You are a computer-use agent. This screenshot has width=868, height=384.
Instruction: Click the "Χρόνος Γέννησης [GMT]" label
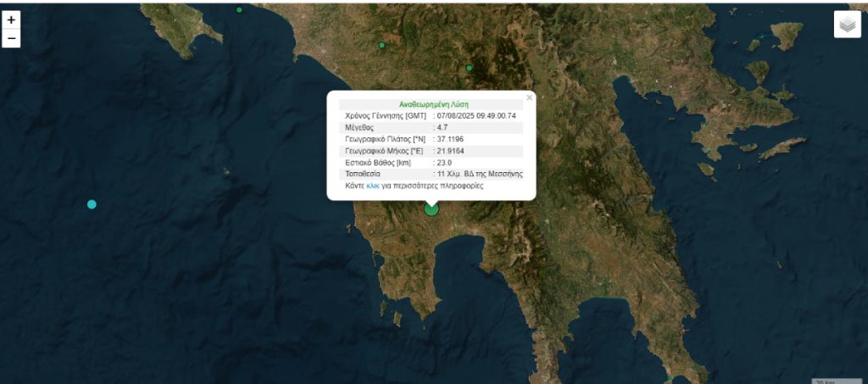coord(386,116)
